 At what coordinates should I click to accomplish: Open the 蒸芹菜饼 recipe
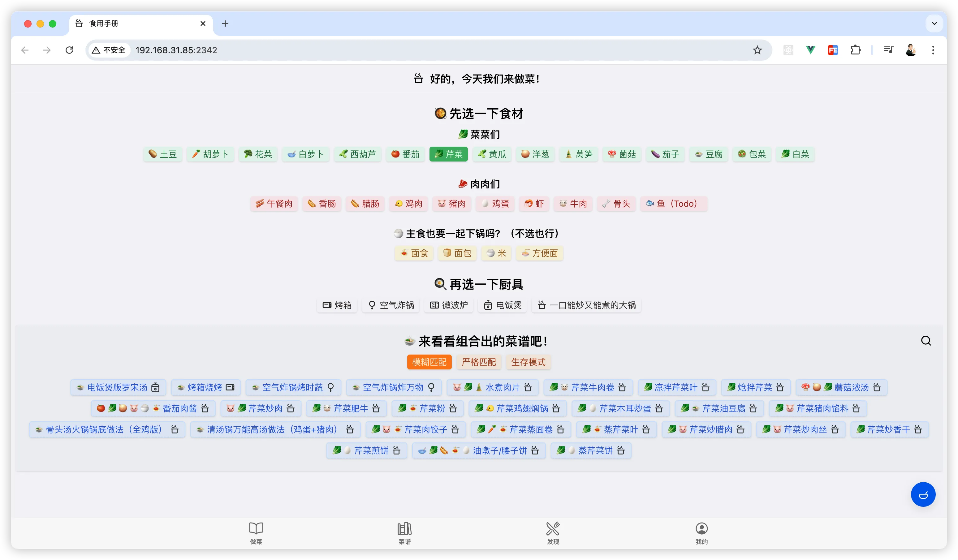tap(591, 450)
